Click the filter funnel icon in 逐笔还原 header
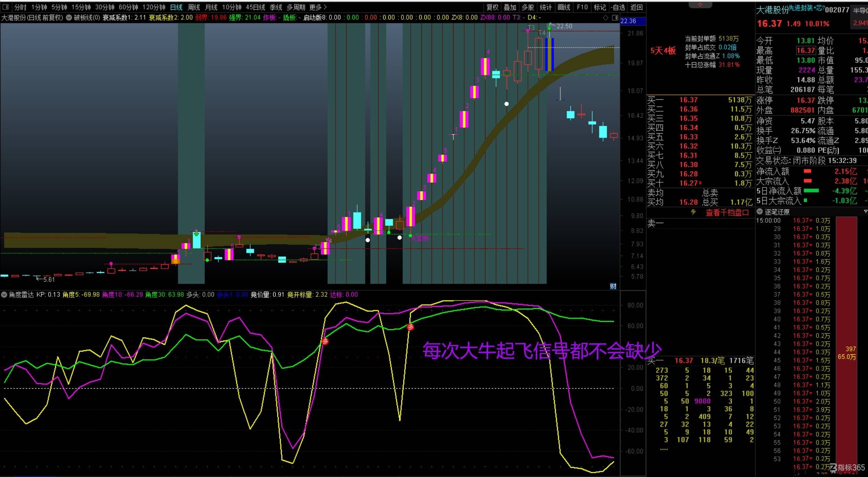The width and height of the screenshot is (868, 477). [865, 212]
